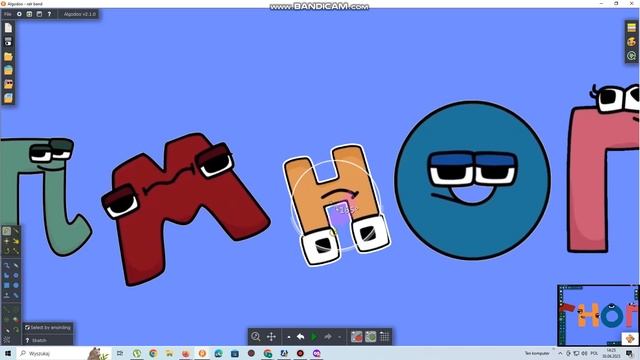The image size is (640, 360).
Task: Open the File menu
Action: click(8, 14)
